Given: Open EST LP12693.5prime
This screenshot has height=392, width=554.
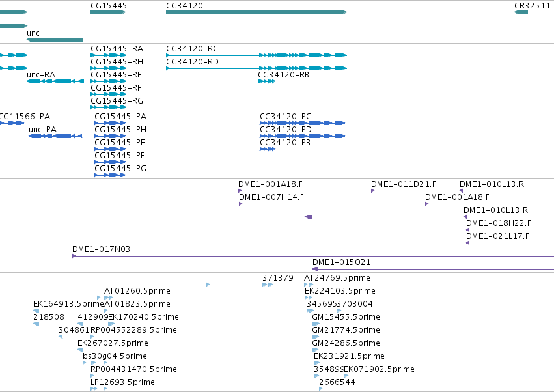Looking at the screenshot, I should tap(122, 383).
